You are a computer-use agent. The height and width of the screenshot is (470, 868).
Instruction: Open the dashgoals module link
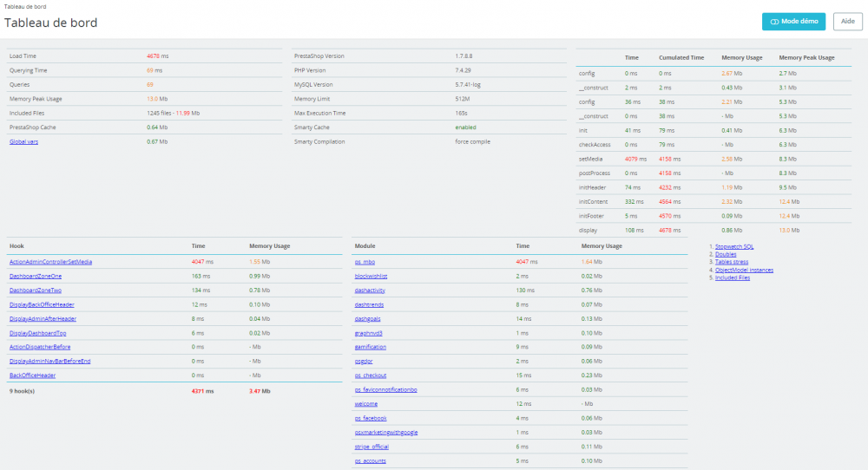367,319
